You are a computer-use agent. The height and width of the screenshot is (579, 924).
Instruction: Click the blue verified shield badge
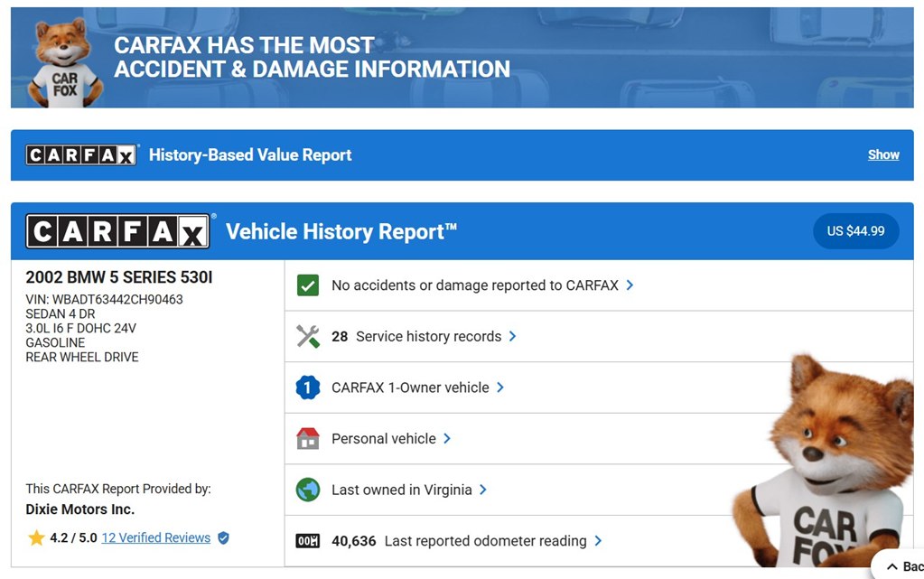(223, 537)
